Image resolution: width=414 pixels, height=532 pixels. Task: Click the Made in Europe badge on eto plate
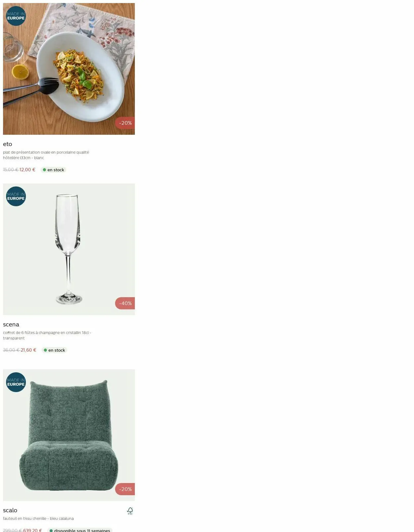(16, 16)
